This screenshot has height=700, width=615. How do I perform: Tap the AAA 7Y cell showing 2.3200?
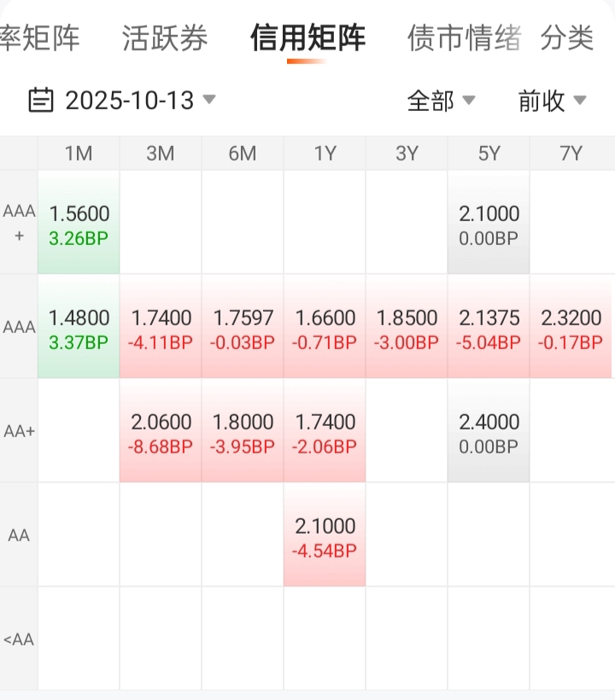tap(571, 329)
